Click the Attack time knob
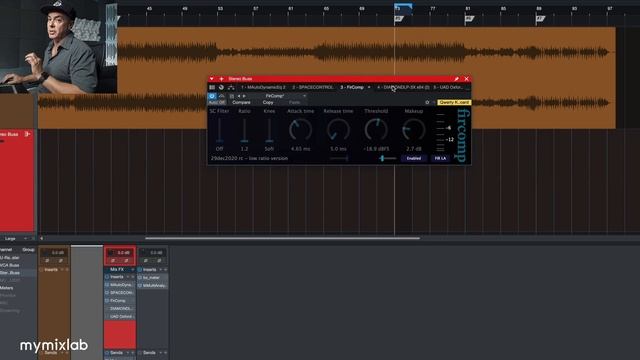This screenshot has height=360, width=640. [300, 130]
